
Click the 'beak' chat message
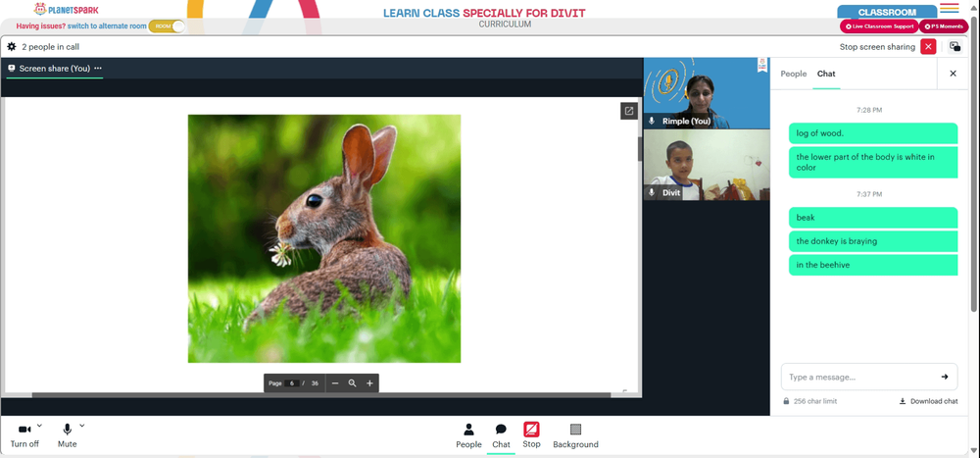point(873,218)
